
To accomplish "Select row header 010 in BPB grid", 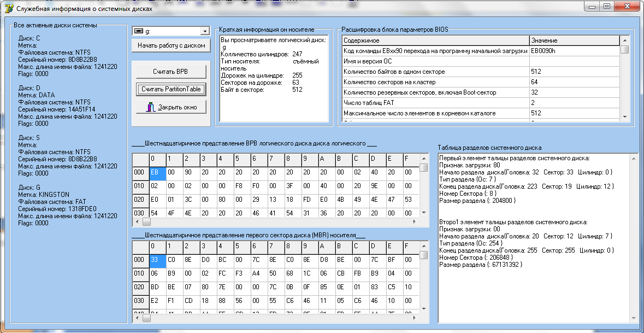I will coord(140,187).
